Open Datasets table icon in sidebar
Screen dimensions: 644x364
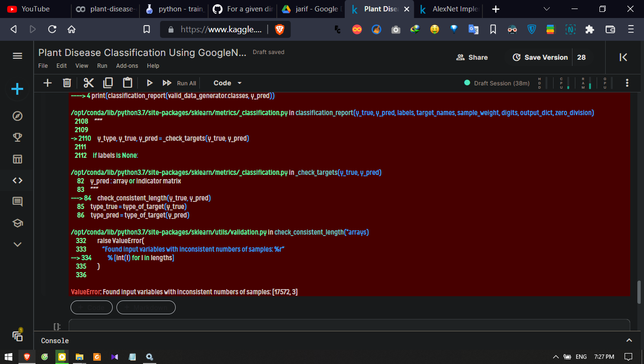(x=18, y=159)
